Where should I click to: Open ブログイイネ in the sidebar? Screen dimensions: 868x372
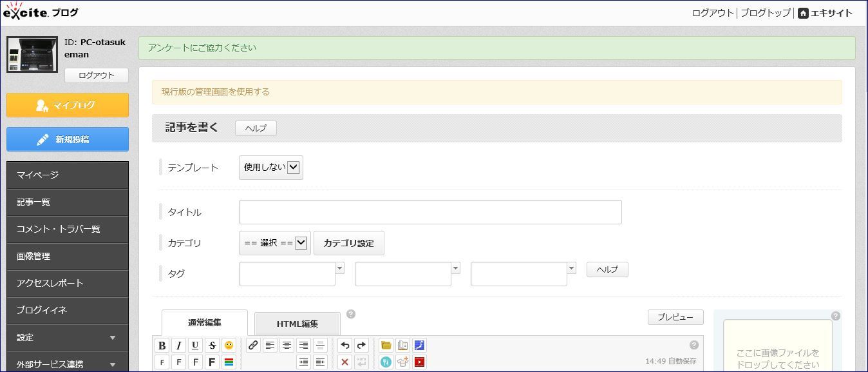[68, 310]
